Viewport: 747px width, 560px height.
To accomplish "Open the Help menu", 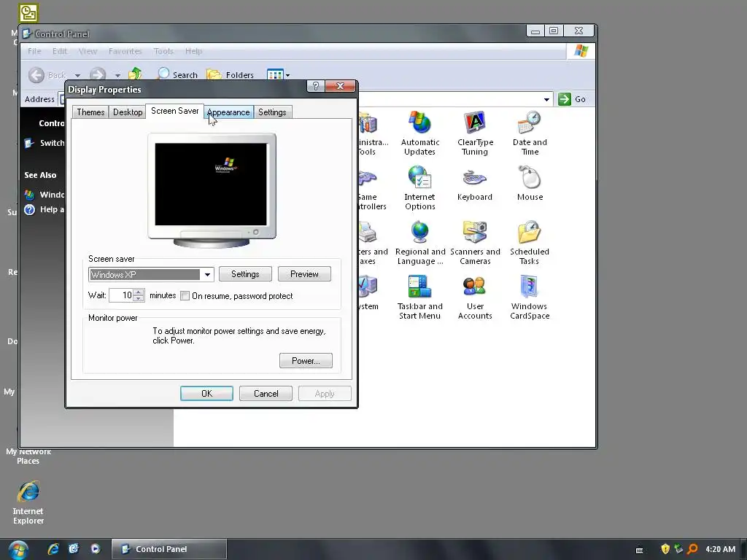I will (x=193, y=51).
